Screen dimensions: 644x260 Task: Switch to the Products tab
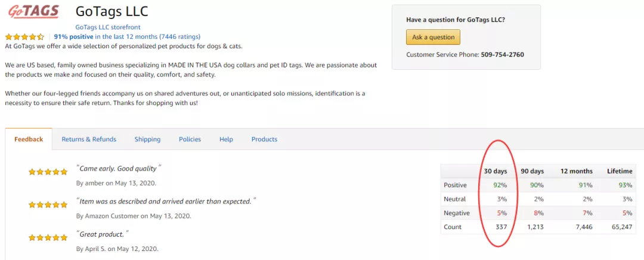264,139
